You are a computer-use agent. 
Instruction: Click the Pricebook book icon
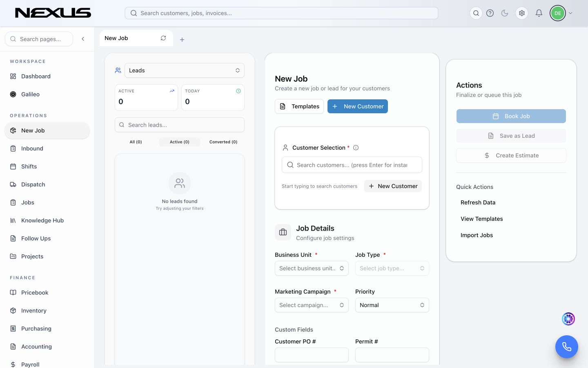[13, 292]
